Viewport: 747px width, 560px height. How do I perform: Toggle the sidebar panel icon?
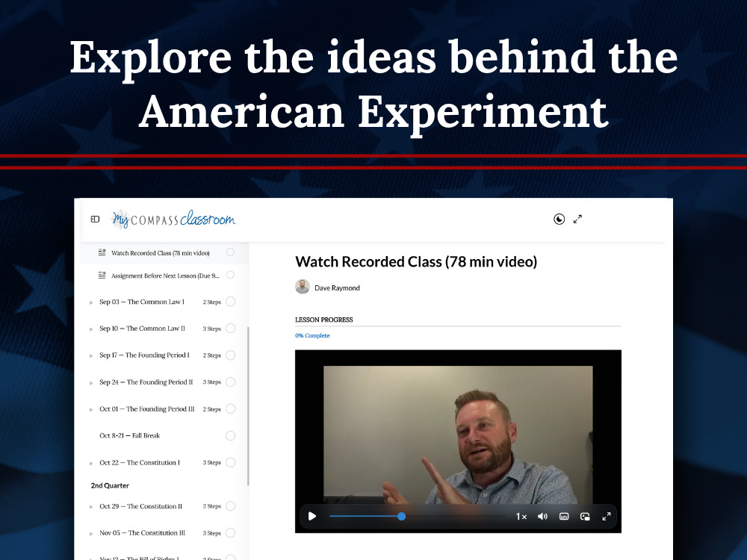96,219
